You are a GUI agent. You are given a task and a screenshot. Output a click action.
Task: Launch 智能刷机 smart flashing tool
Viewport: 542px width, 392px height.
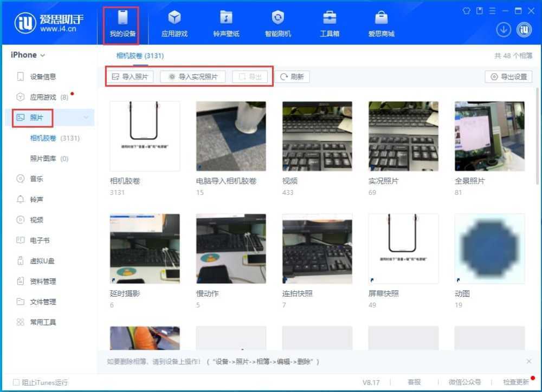278,22
